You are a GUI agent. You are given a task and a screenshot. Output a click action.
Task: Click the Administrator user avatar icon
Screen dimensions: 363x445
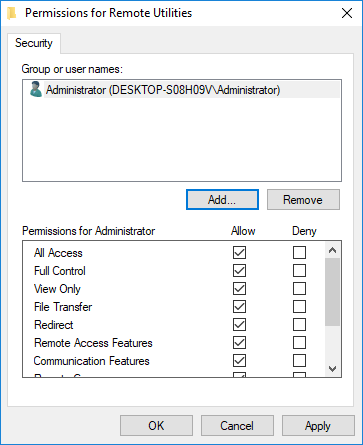click(36, 89)
